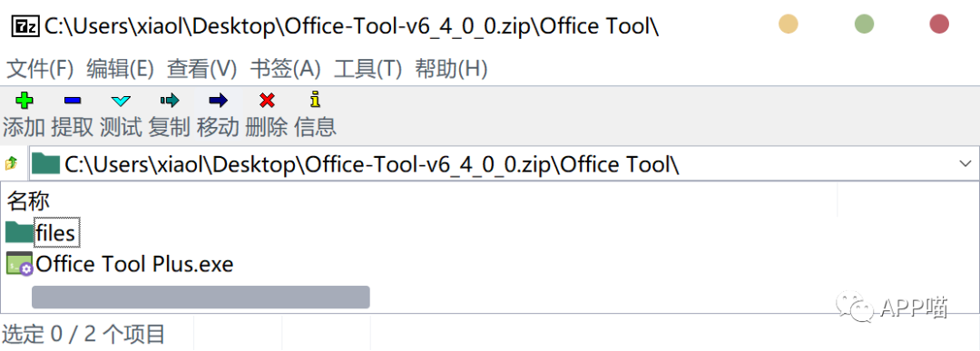The width and height of the screenshot is (980, 351).
Task: Click the red X Delete icon
Action: coord(267,100)
